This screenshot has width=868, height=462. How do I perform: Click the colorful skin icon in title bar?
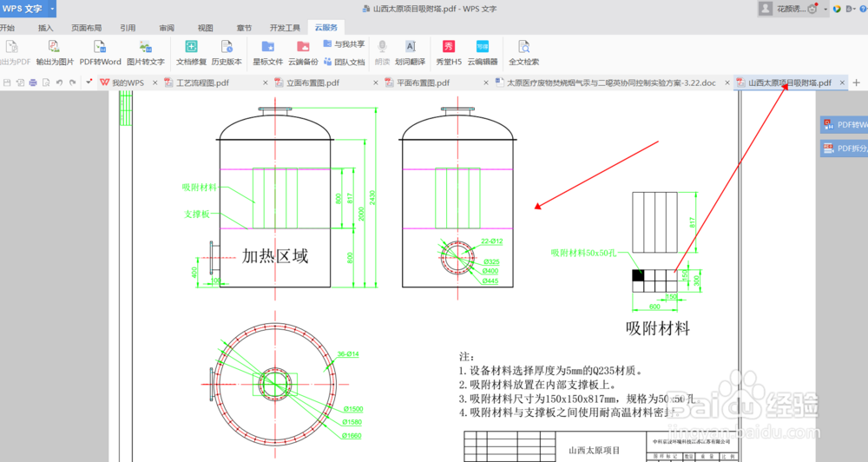tap(837, 9)
